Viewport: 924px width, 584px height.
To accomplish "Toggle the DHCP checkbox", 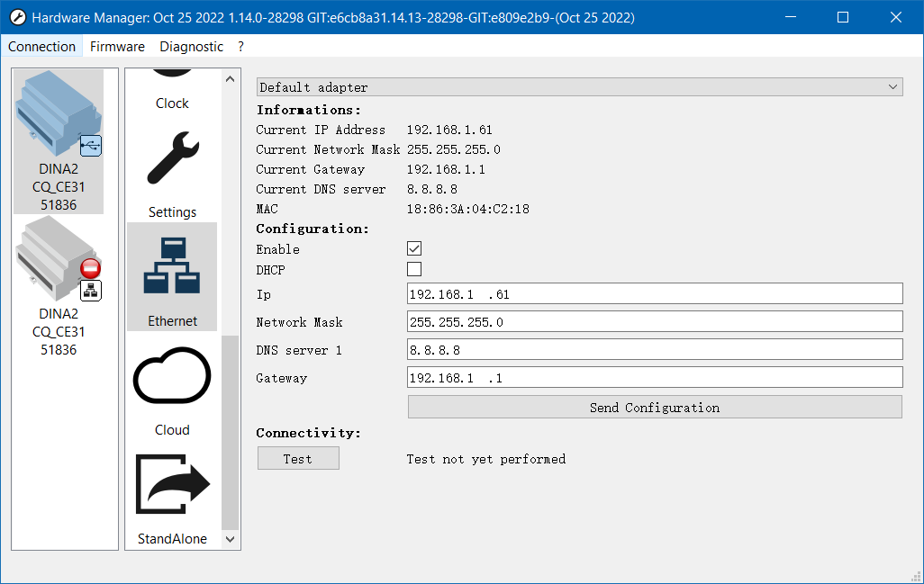I will click(414, 269).
